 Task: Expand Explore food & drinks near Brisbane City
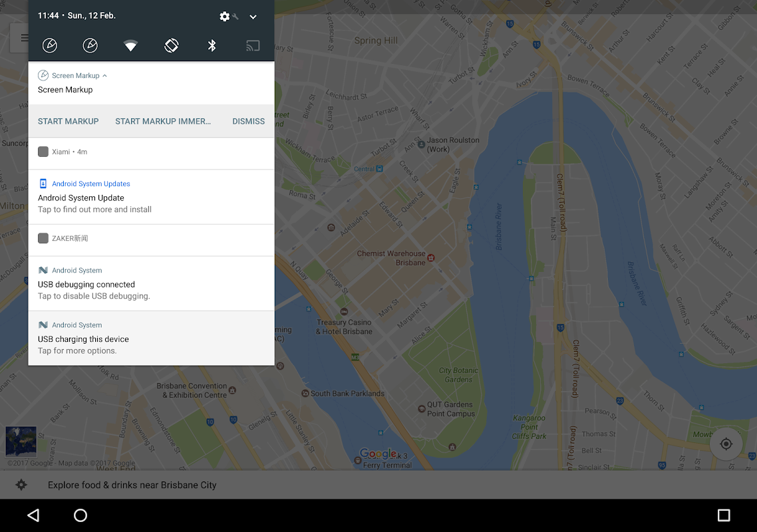pyautogui.click(x=132, y=485)
